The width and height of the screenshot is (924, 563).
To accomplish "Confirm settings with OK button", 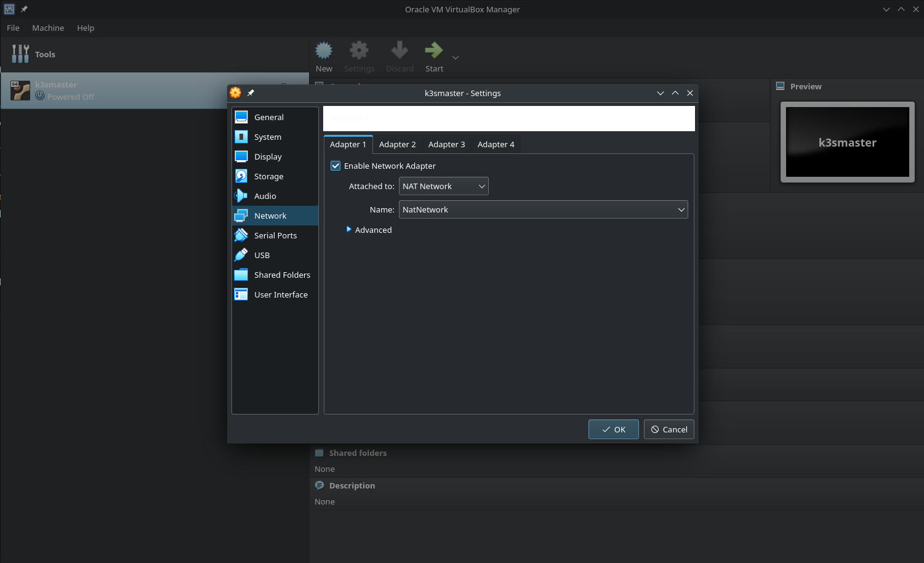I will (614, 429).
